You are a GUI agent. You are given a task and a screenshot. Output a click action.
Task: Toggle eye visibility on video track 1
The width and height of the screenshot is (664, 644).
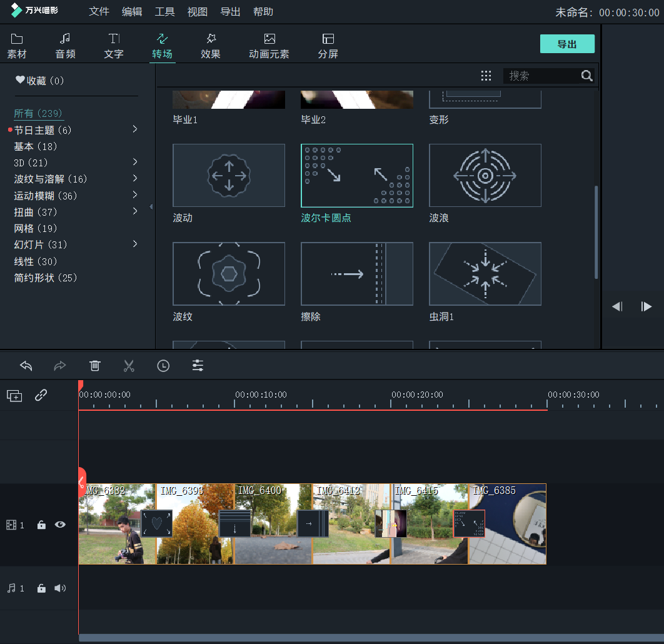(60, 525)
